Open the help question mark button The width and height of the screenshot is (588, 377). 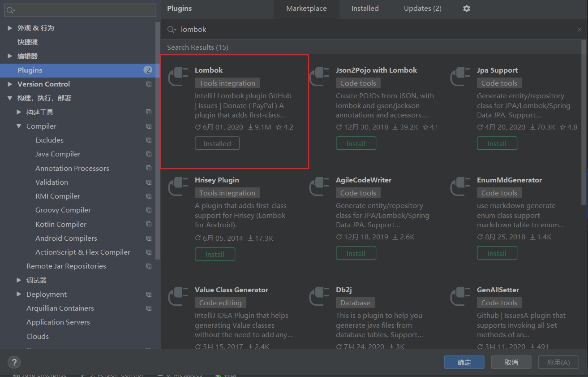(14, 362)
